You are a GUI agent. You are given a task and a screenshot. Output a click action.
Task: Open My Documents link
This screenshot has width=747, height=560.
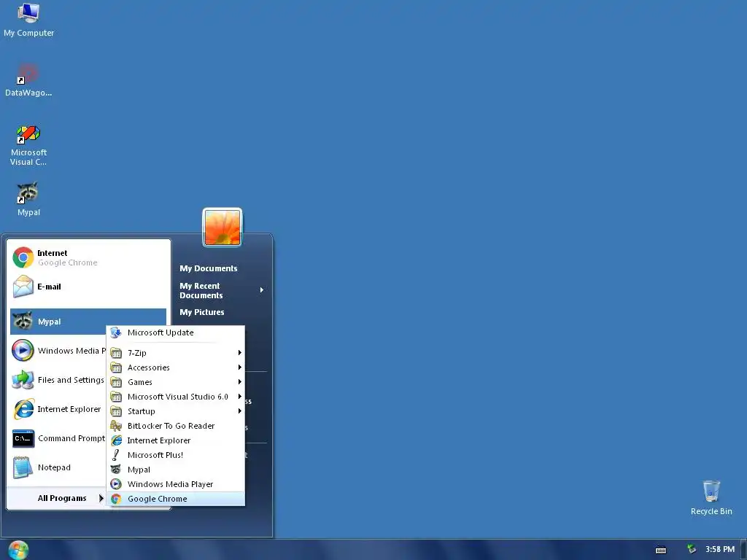pyautogui.click(x=208, y=268)
